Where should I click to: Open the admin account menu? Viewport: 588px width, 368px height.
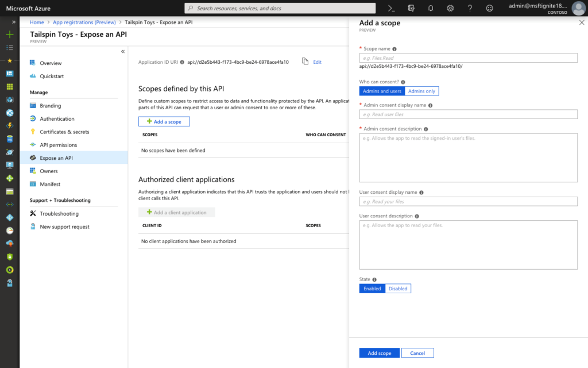[546, 8]
